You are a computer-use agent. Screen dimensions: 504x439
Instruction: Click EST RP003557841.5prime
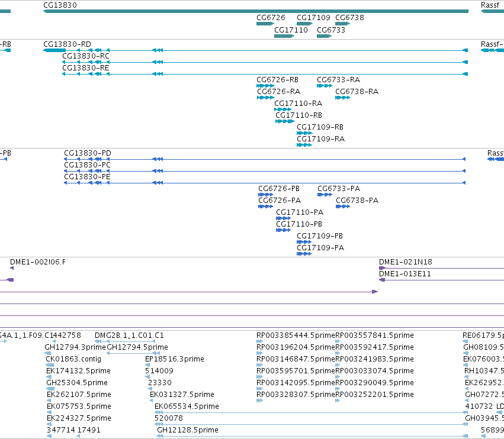click(x=338, y=341)
